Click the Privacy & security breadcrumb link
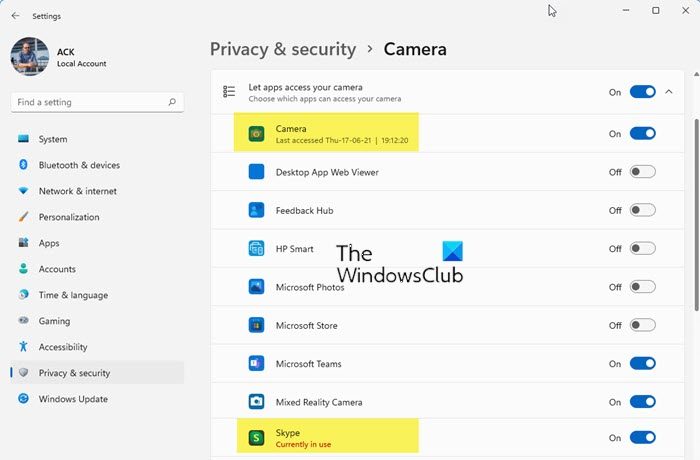700x460 pixels. click(x=283, y=49)
